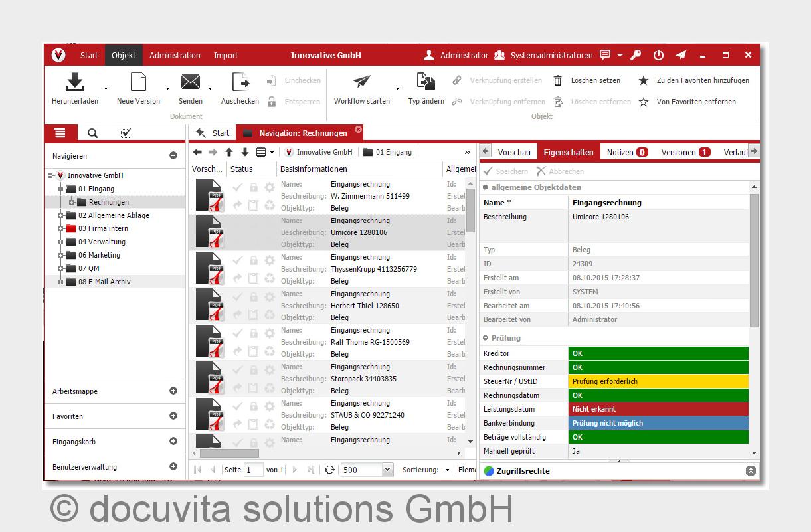Click the yellow Prüfung erforderlich status field

(x=658, y=381)
